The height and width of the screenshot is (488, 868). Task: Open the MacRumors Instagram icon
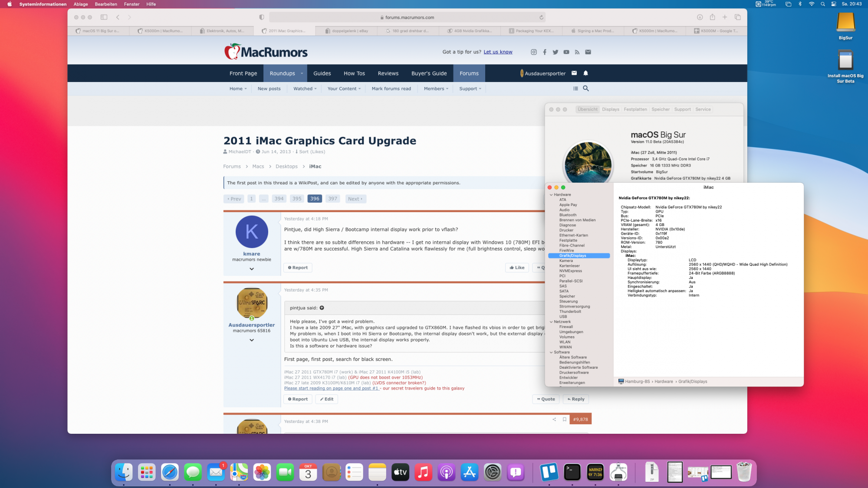click(x=533, y=52)
